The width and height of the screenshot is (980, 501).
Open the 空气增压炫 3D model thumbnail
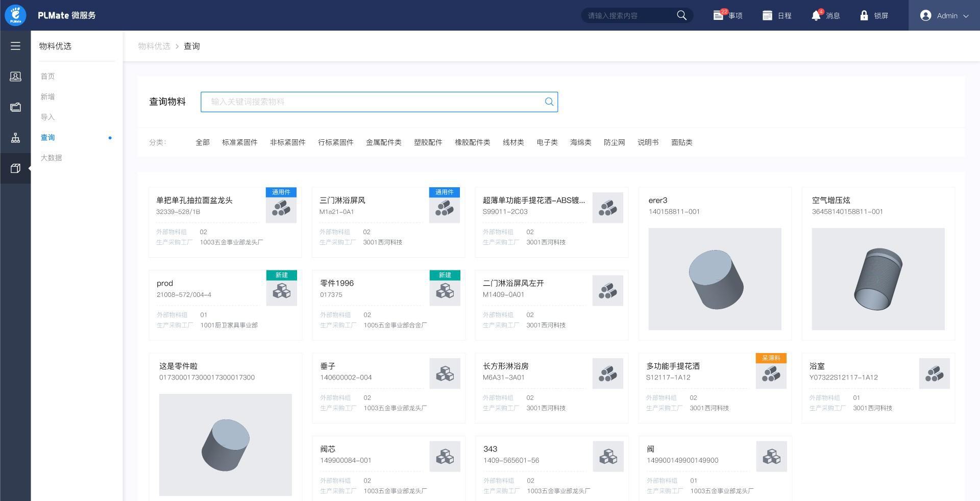point(878,279)
